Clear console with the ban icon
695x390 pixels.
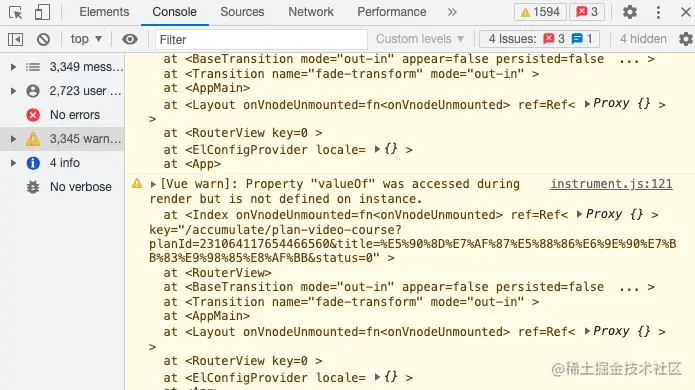click(x=43, y=39)
